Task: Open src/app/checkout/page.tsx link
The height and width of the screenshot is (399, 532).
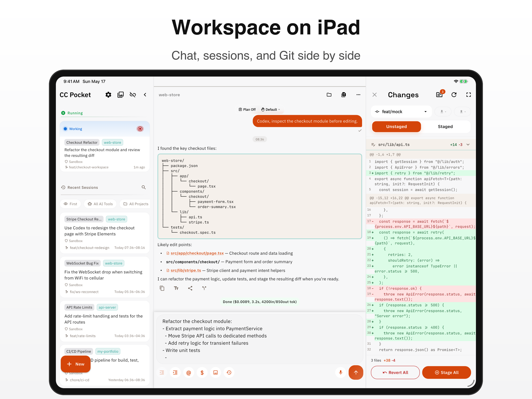Action: click(x=197, y=253)
